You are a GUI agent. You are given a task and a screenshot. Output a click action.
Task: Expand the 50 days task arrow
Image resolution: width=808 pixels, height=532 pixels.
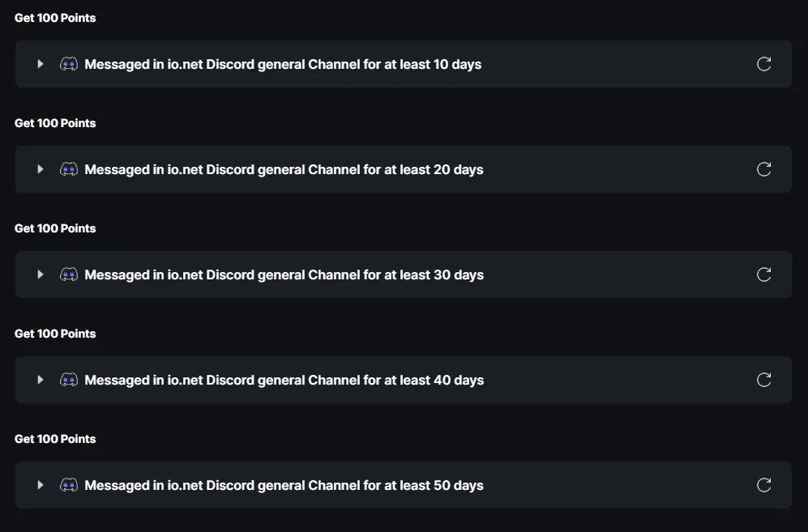(x=41, y=485)
